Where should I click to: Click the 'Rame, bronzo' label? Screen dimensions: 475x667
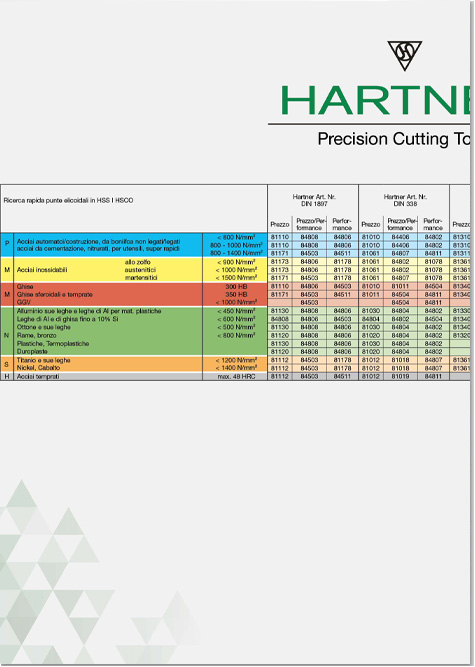36,335
